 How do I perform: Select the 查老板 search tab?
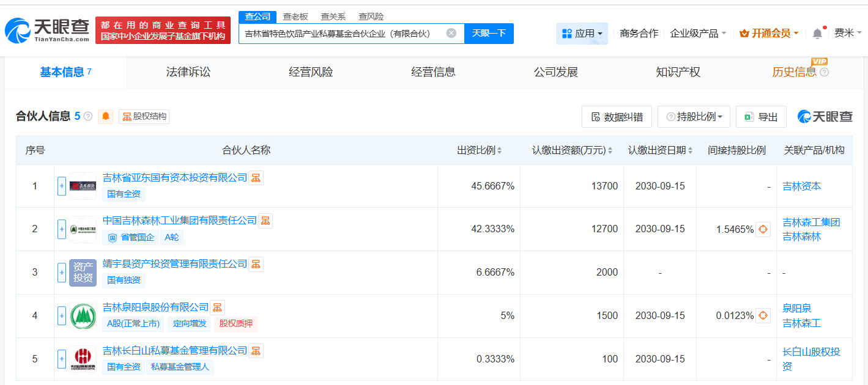[x=295, y=16]
